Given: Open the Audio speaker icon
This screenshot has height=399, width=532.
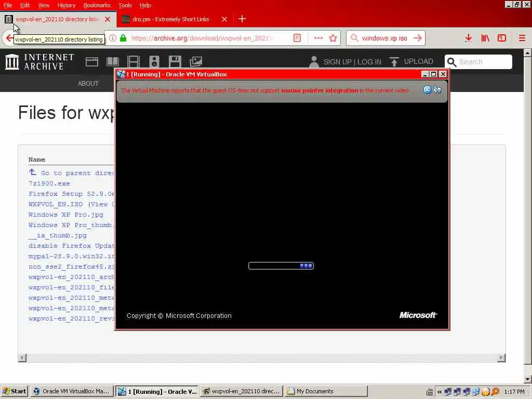Looking at the screenshot, I should coord(154,62).
